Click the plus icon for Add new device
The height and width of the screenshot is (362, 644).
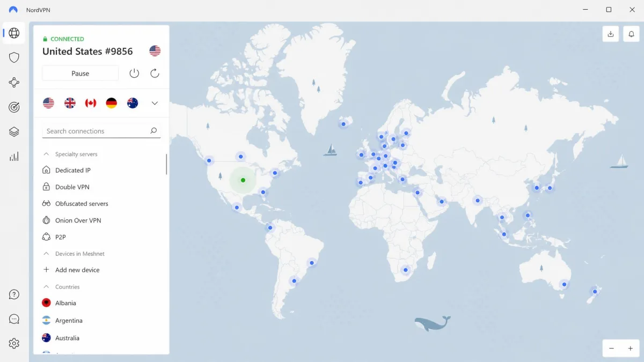click(46, 270)
